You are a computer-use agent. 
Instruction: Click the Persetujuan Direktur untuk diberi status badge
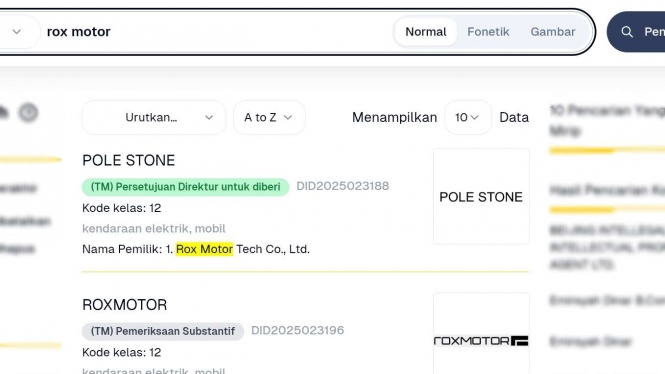point(185,187)
